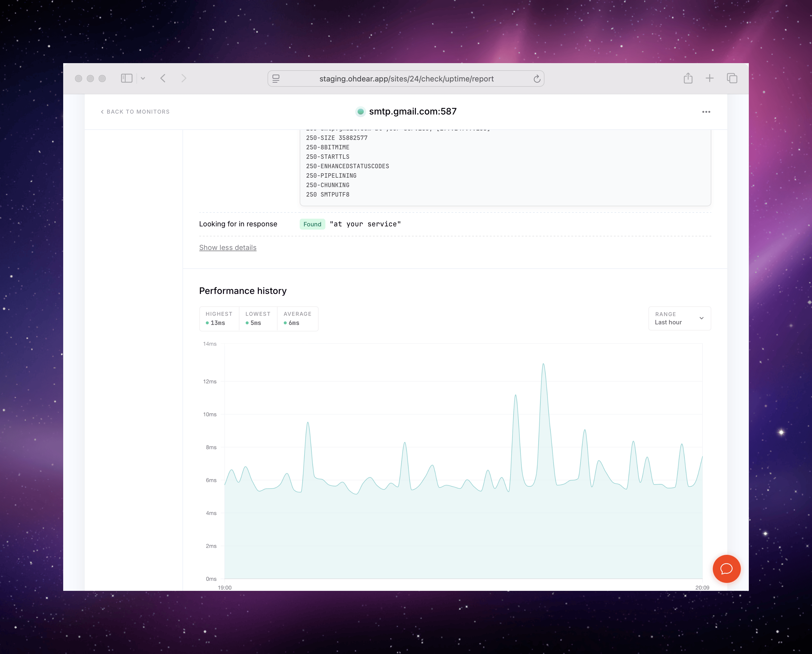Image resolution: width=812 pixels, height=654 pixels.
Task: Toggle the Safari sidebar icon
Action: coord(126,79)
